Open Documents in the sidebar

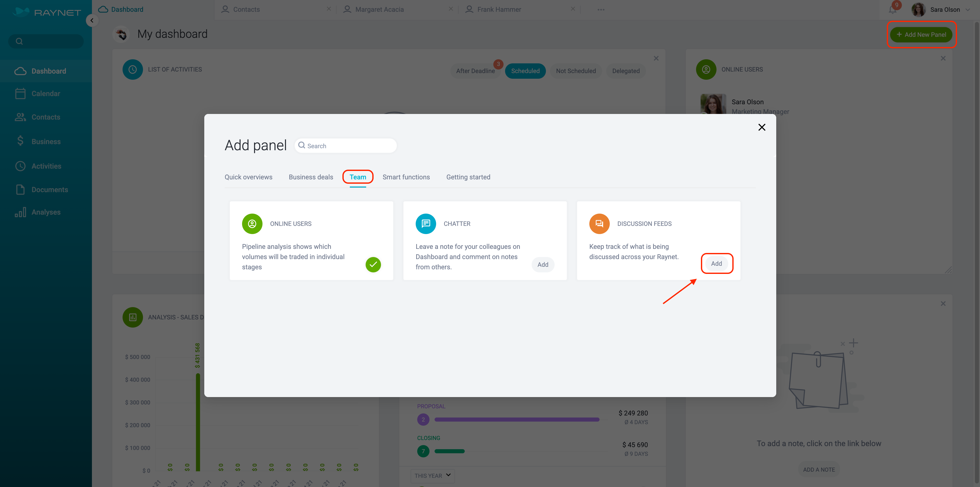point(46,190)
